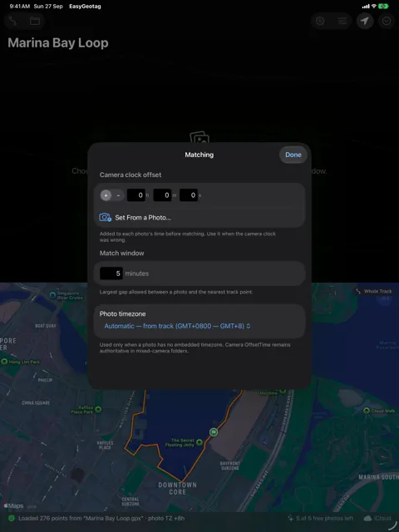
Task: Tap Done in the Matching dialog
Action: [293, 155]
